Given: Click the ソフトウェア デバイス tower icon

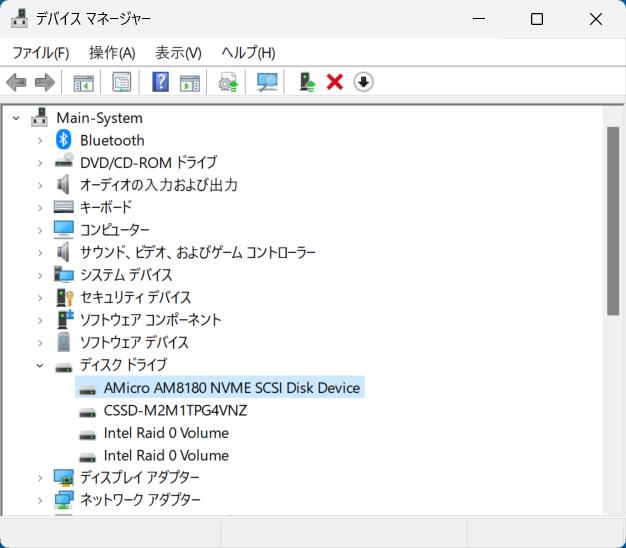Looking at the screenshot, I should click(63, 342).
